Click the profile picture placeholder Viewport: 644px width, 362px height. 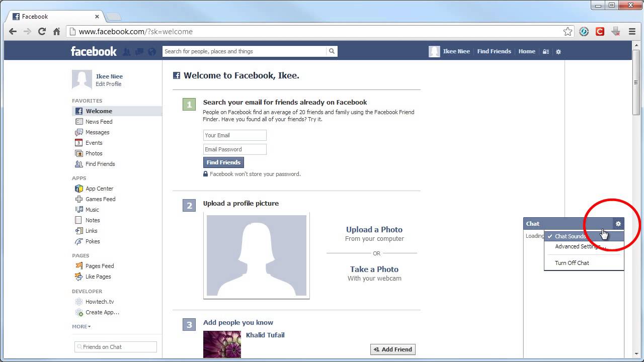click(257, 255)
